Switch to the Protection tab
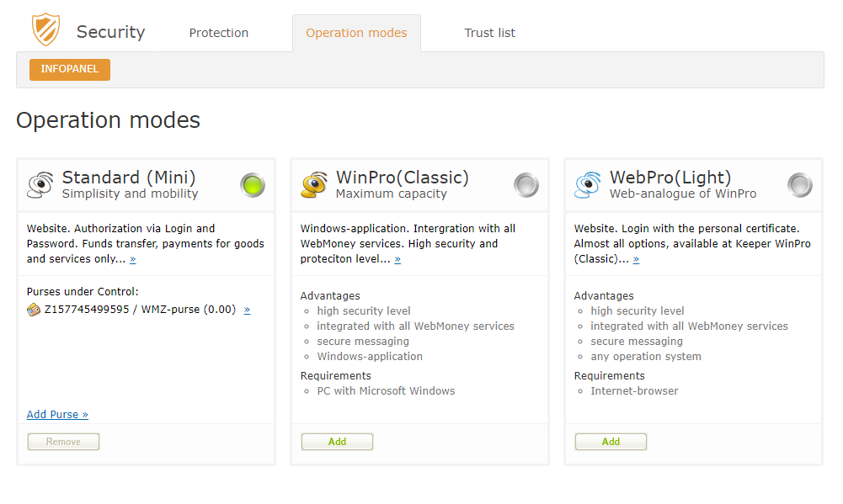The height and width of the screenshot is (504, 843). (219, 33)
